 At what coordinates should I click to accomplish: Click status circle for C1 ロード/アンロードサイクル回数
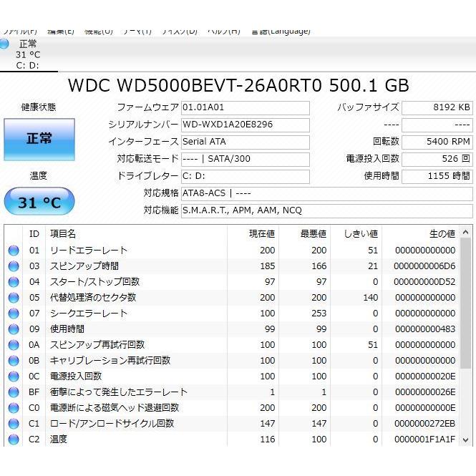click(x=14, y=424)
